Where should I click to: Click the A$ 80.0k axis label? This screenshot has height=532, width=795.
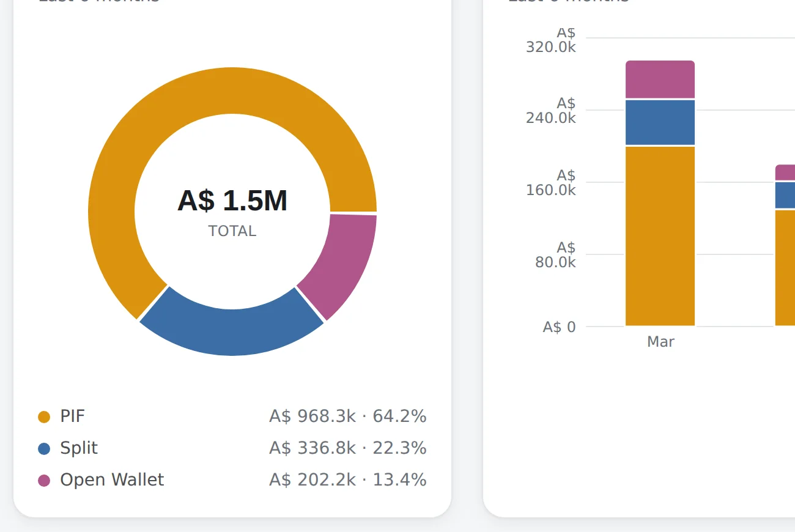pos(555,255)
